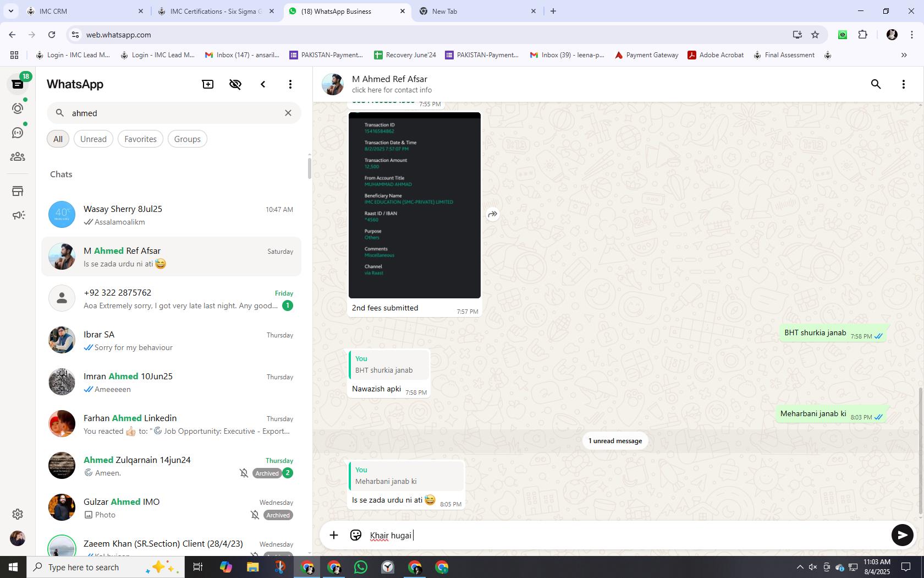The height and width of the screenshot is (578, 924).
Task: Open the Ibrar SA chat
Action: click(x=171, y=340)
